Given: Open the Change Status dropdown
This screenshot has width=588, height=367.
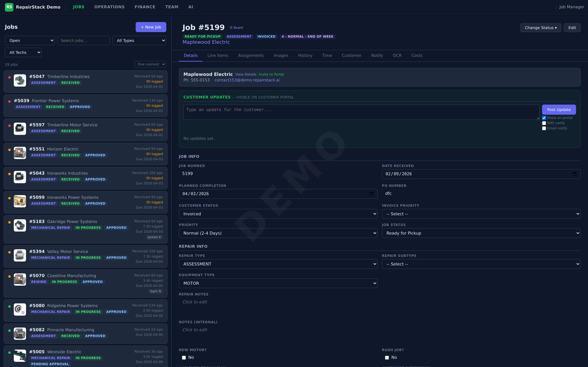Looking at the screenshot, I should pos(540,28).
